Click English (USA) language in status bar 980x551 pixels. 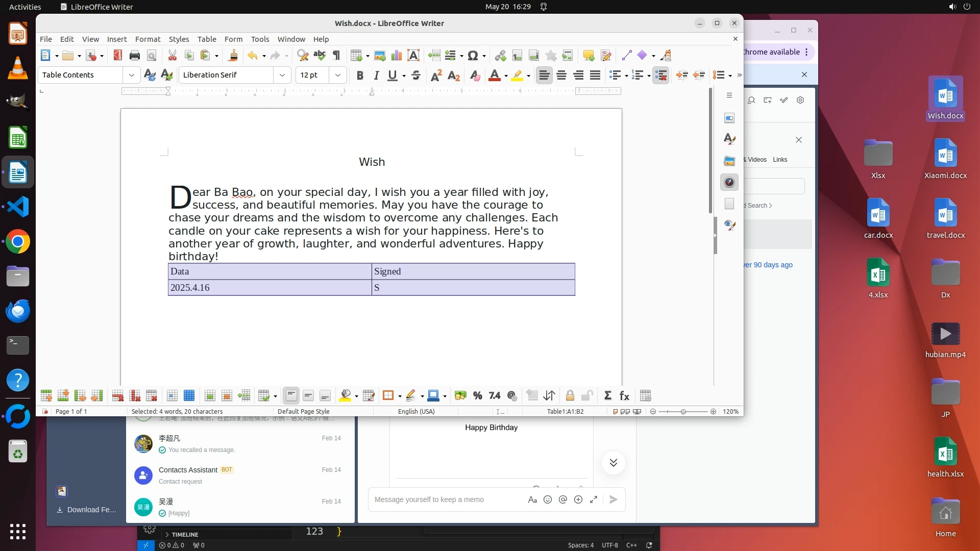[416, 412]
